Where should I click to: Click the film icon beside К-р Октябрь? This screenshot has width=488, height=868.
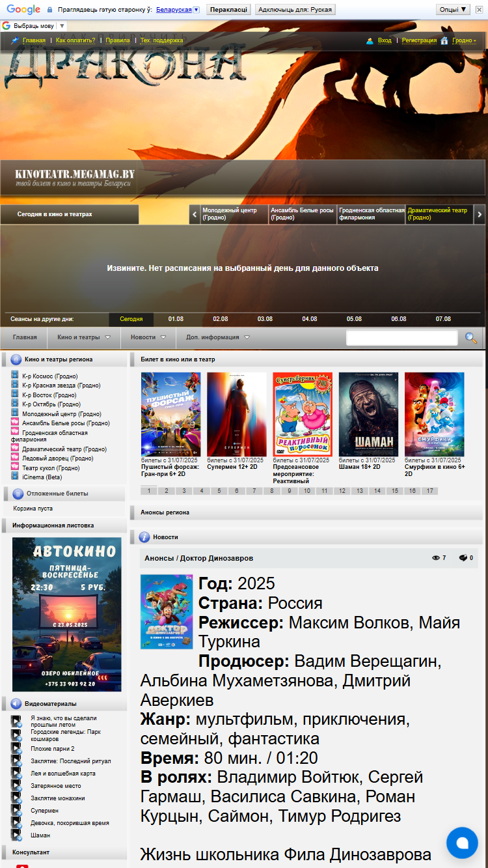pos(15,404)
